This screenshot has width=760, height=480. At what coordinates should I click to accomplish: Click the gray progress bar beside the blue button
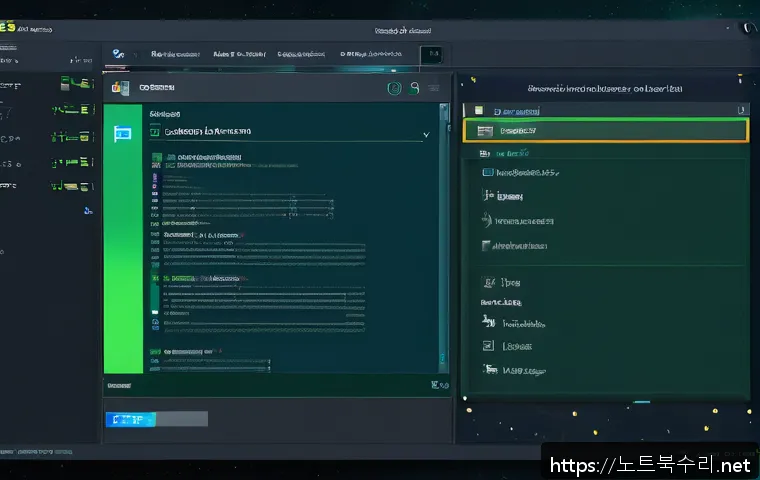[x=179, y=419]
